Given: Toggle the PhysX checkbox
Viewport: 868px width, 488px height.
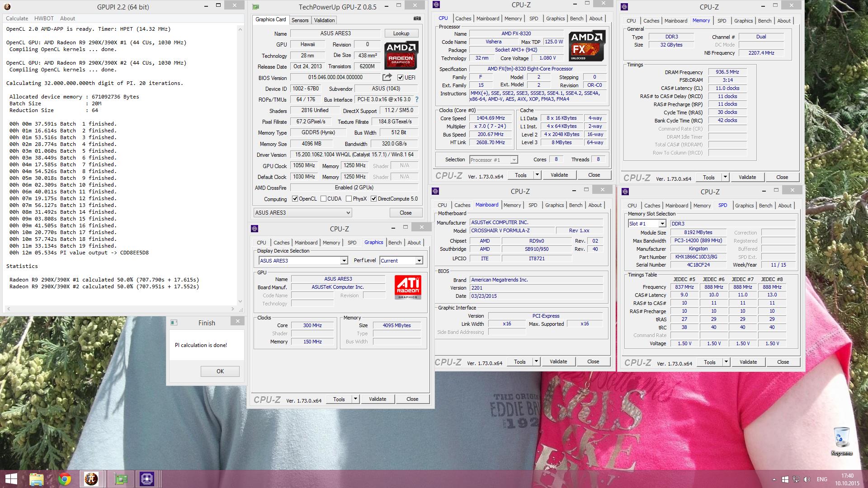Looking at the screenshot, I should [349, 199].
